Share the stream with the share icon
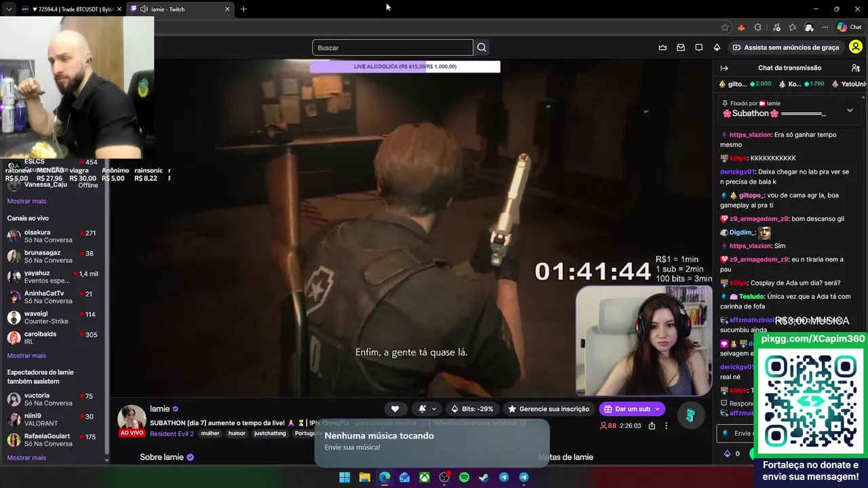Screen dimensions: 868x488 pos(652,426)
